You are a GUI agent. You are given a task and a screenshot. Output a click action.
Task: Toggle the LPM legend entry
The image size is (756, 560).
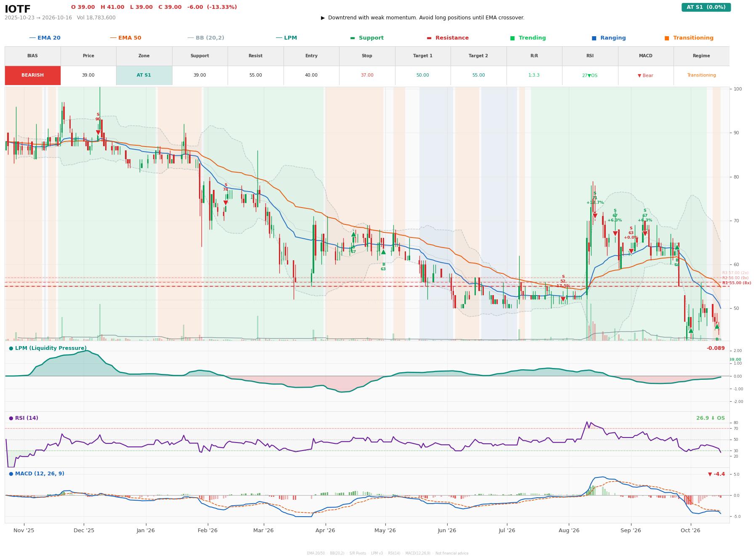click(x=286, y=38)
